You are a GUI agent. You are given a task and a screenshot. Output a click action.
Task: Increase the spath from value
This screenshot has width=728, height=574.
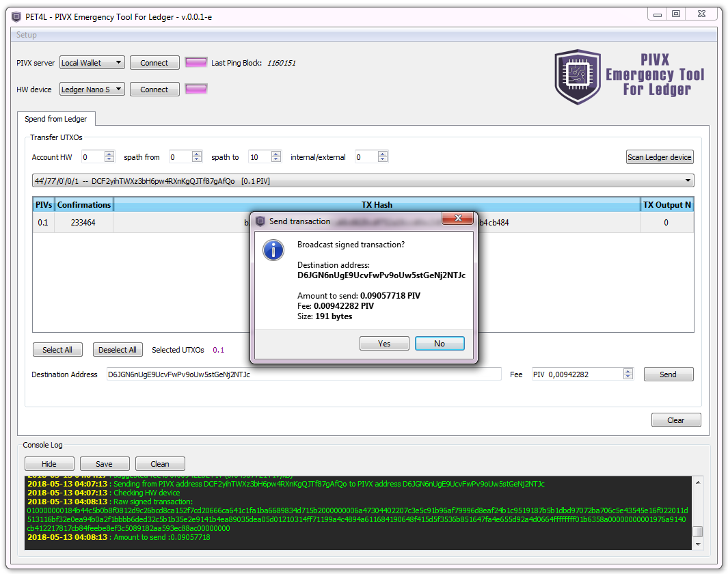click(x=197, y=154)
